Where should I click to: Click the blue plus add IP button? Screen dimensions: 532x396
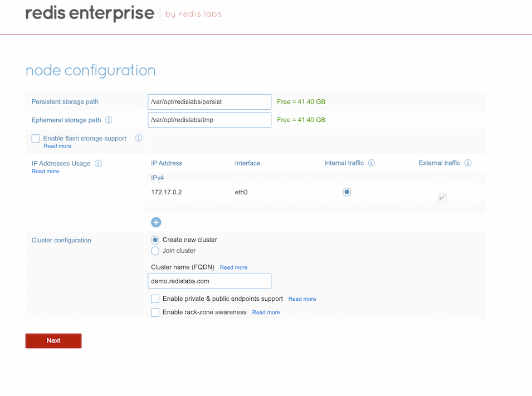156,223
